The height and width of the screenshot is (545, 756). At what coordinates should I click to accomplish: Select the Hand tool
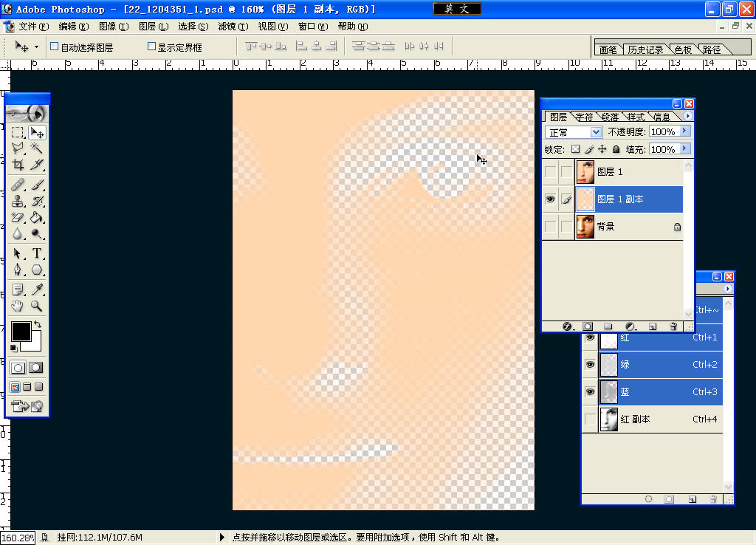point(18,306)
